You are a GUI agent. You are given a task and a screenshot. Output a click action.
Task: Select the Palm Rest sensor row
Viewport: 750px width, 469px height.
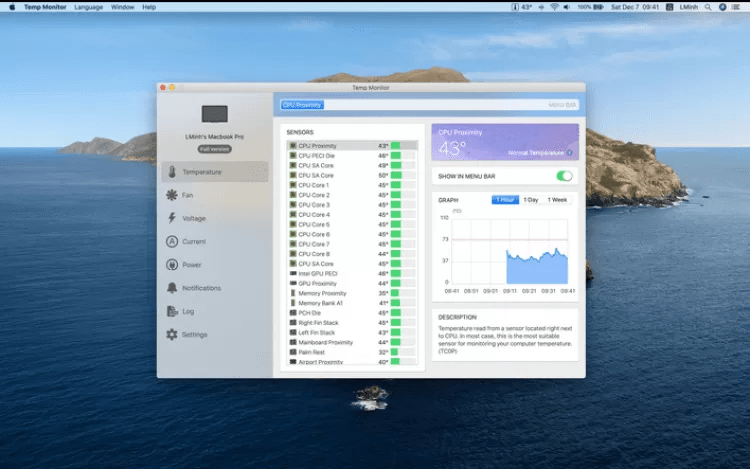(x=312, y=352)
